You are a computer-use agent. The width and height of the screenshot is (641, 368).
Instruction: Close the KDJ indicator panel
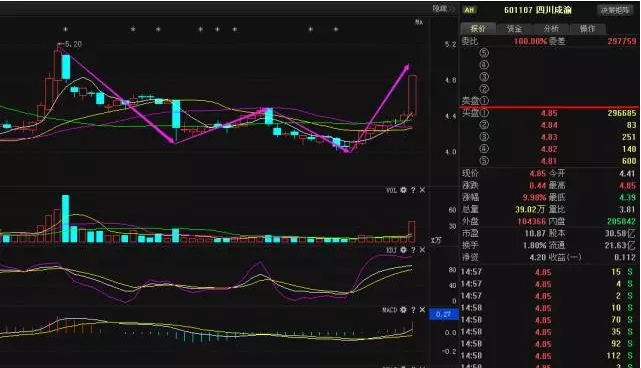pyautogui.click(x=422, y=250)
